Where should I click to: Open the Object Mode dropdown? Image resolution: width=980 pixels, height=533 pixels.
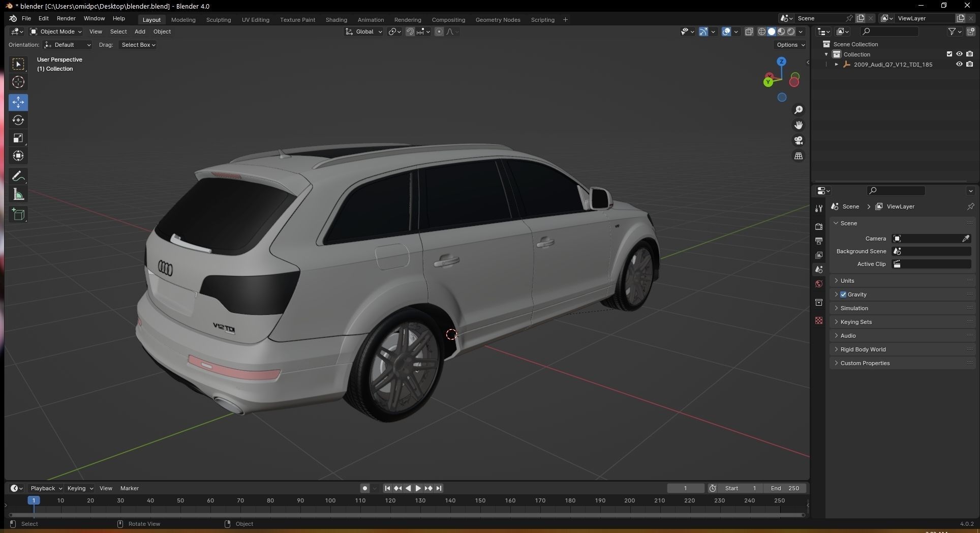55,32
